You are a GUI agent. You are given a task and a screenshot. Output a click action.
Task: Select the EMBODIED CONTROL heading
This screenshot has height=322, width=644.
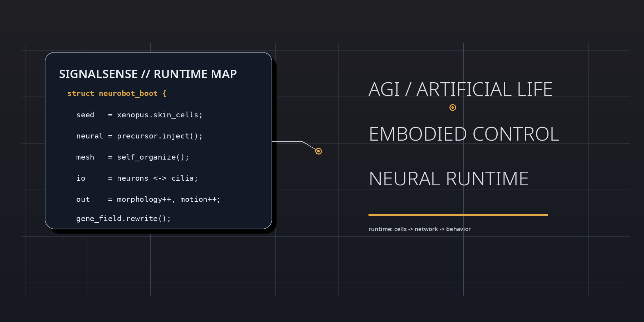coord(464,134)
